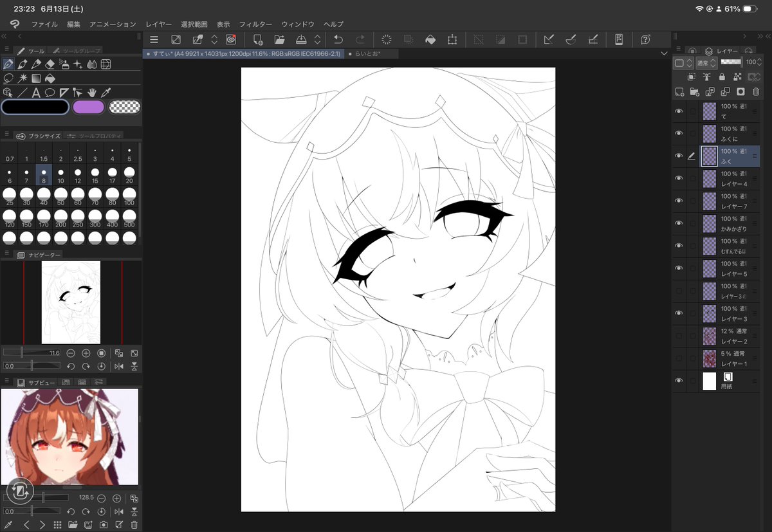Viewport: 772px width, 532px height.
Task: Open the フィルター menu
Action: 255,24
